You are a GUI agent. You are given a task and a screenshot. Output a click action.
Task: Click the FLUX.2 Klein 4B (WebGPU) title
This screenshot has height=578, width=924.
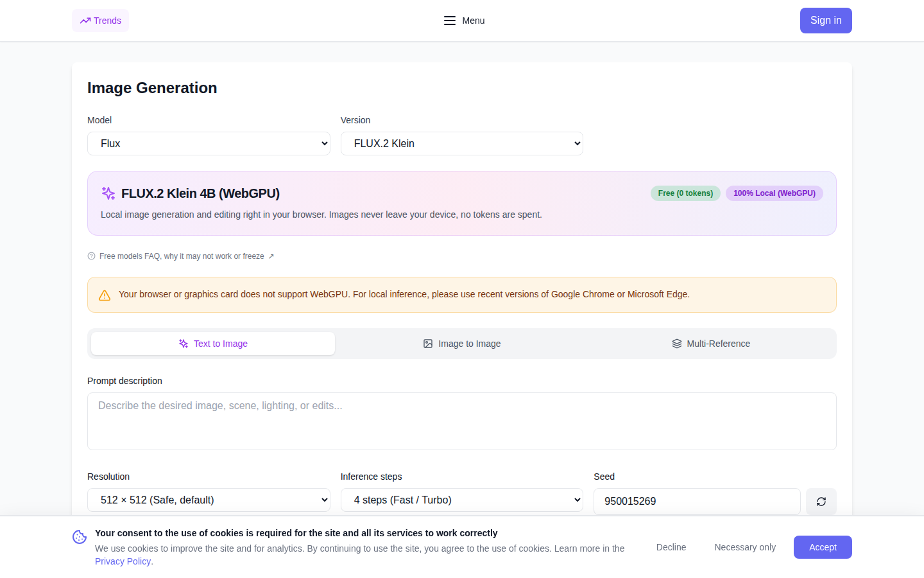click(200, 193)
